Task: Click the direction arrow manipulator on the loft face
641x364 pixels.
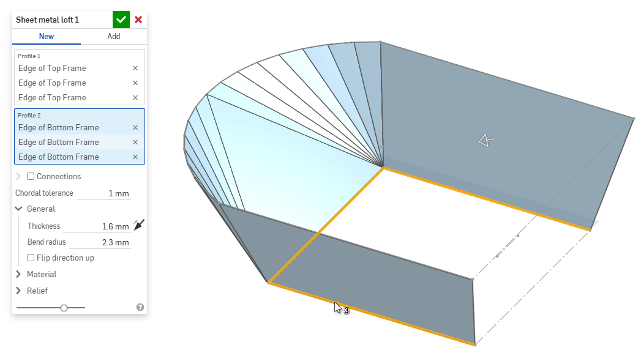Action: [485, 141]
